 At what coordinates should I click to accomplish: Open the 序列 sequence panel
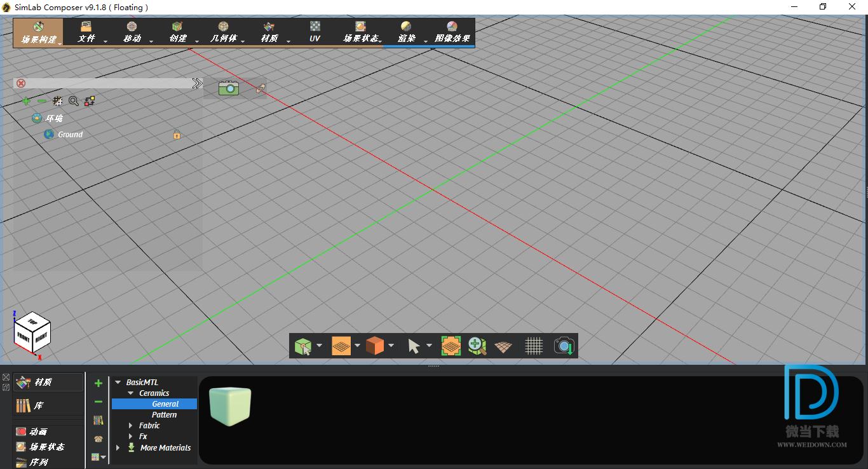[x=49, y=462]
